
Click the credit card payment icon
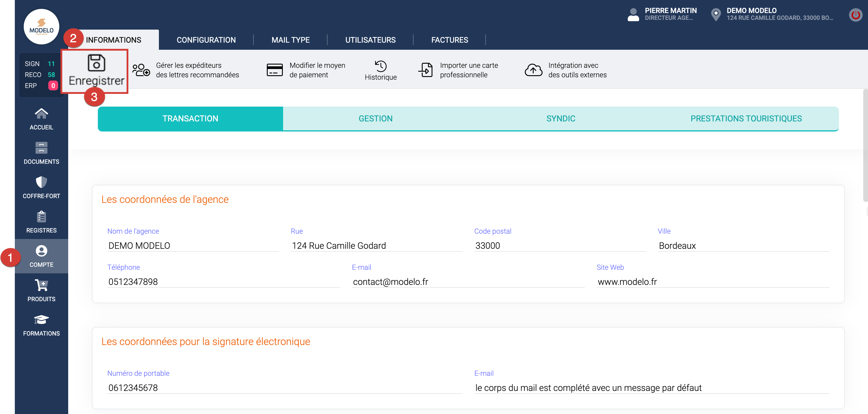point(275,70)
